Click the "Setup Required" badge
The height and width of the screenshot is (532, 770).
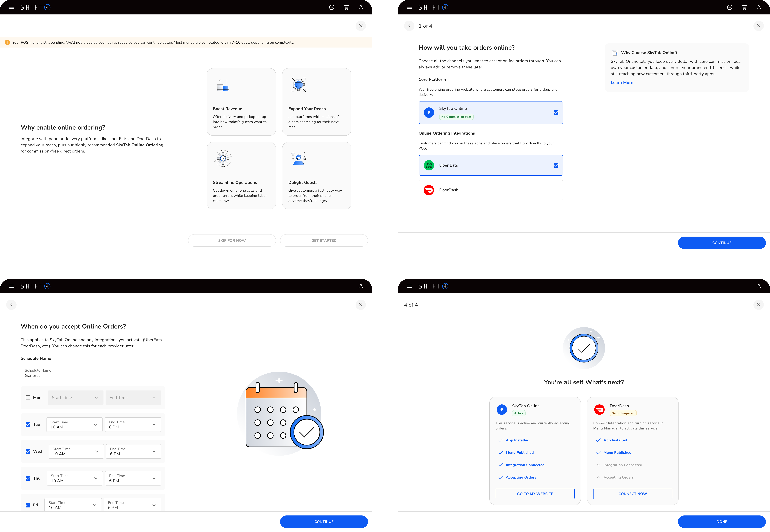click(623, 413)
